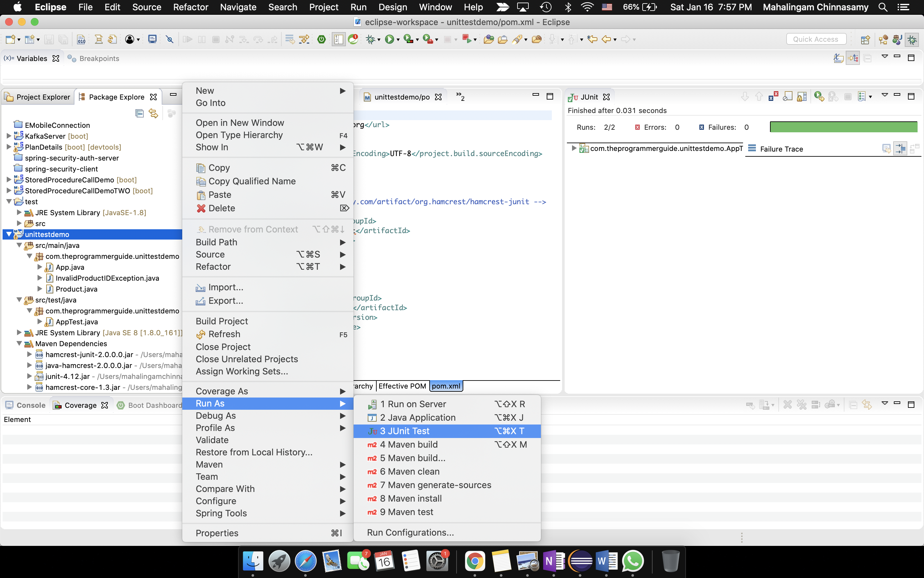
Task: Switch to the Console tab
Action: tap(25, 405)
